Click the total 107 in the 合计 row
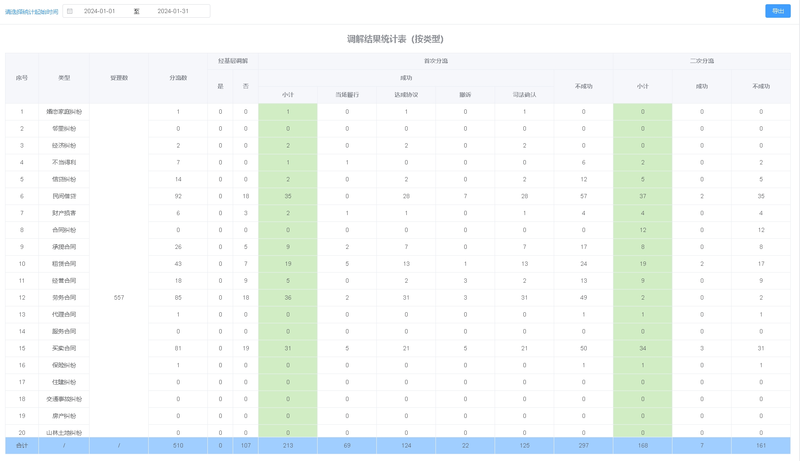This screenshot has width=800, height=461. point(245,445)
